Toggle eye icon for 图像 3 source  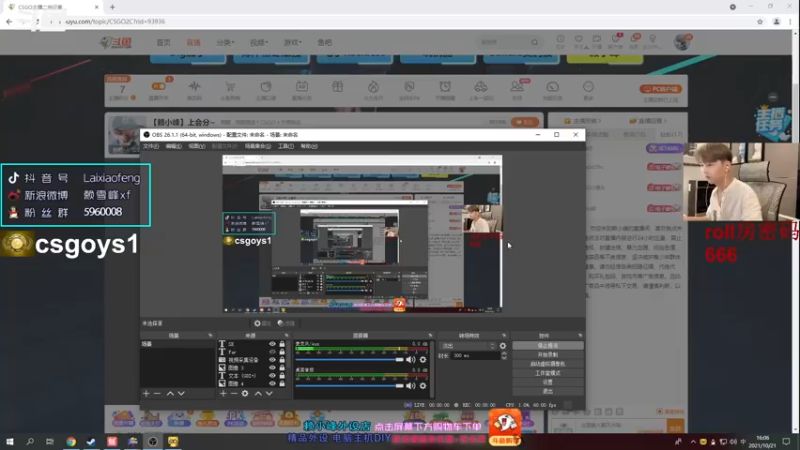[272, 368]
